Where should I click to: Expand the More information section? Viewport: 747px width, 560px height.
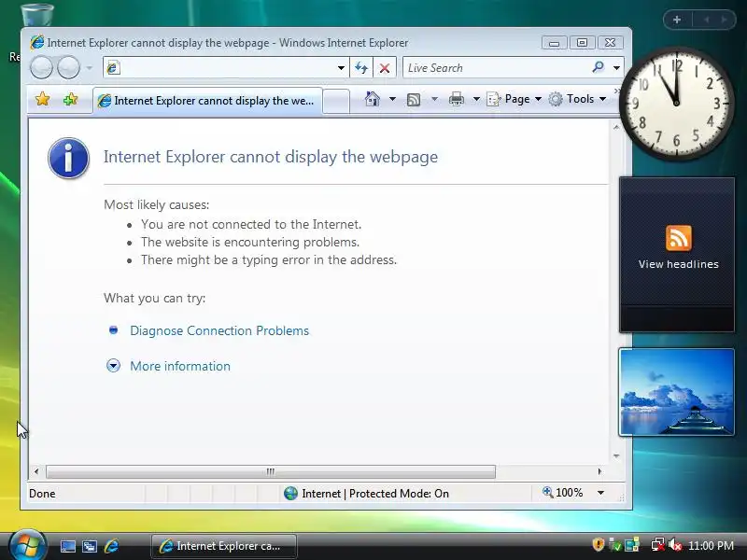click(x=113, y=366)
